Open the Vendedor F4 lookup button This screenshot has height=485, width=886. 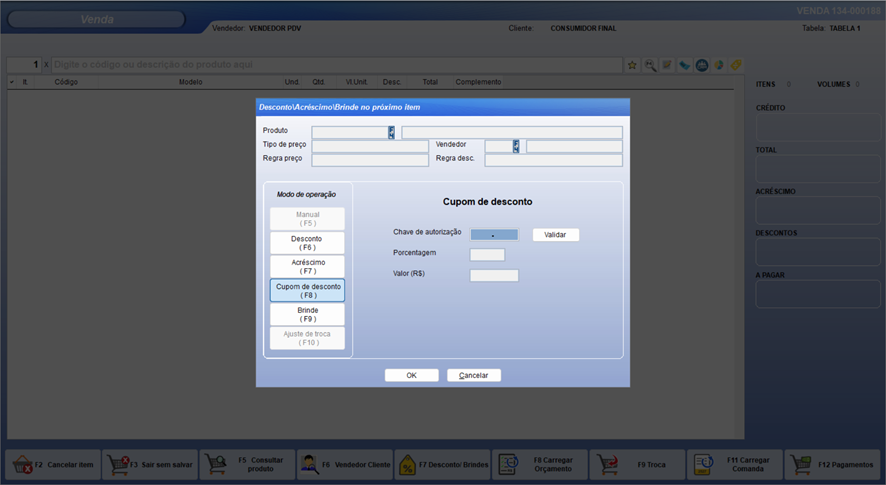coord(516,146)
